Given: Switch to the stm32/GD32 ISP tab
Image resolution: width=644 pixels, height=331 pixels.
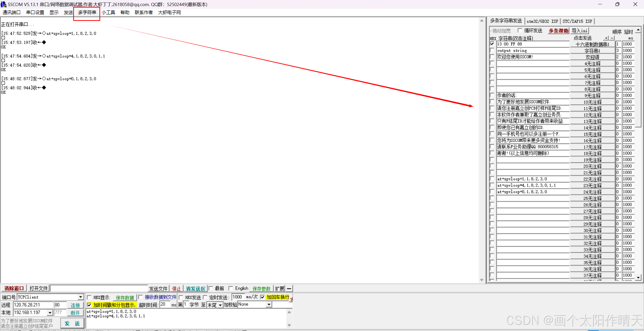Looking at the screenshot, I should coord(542,21).
